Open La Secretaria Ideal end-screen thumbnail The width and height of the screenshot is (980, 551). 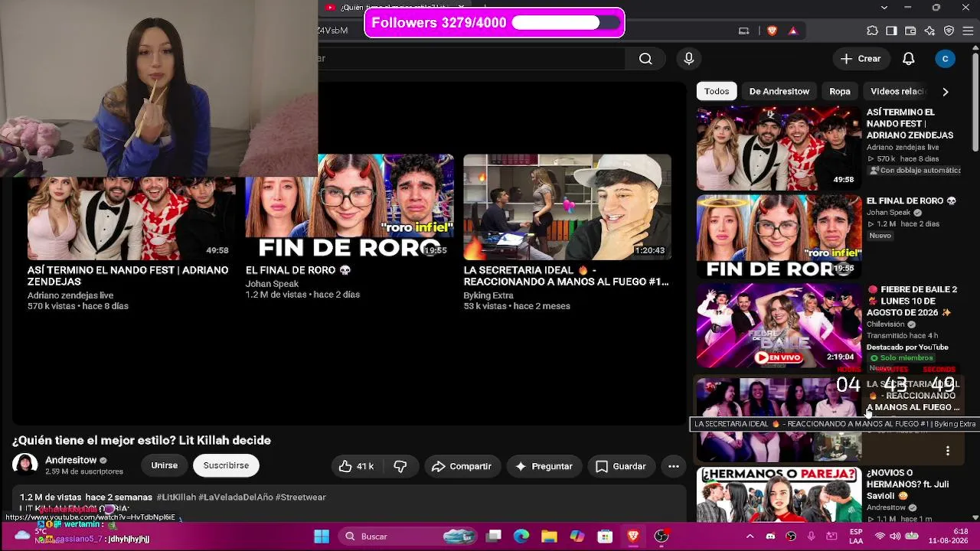567,207
